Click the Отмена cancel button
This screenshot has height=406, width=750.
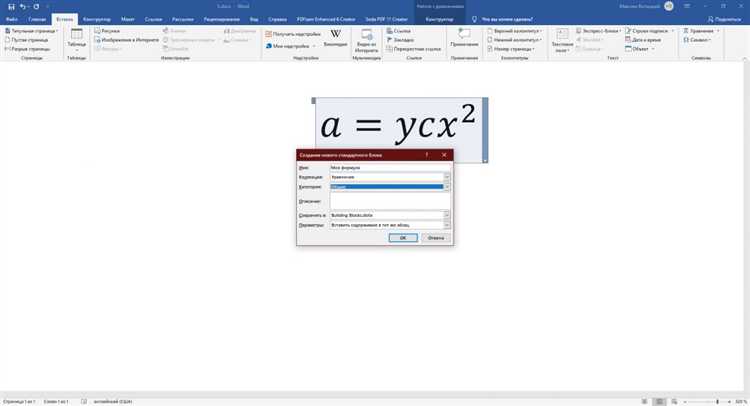436,238
